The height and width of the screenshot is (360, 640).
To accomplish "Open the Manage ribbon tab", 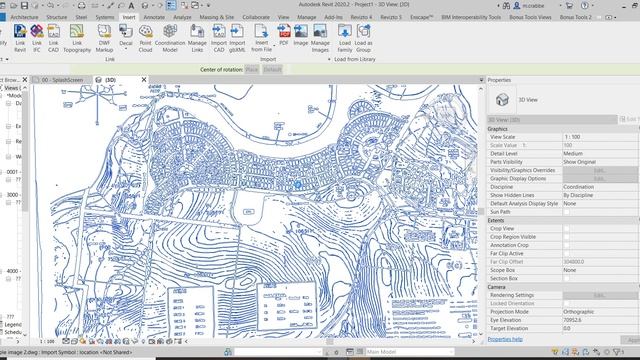I will (307, 17).
